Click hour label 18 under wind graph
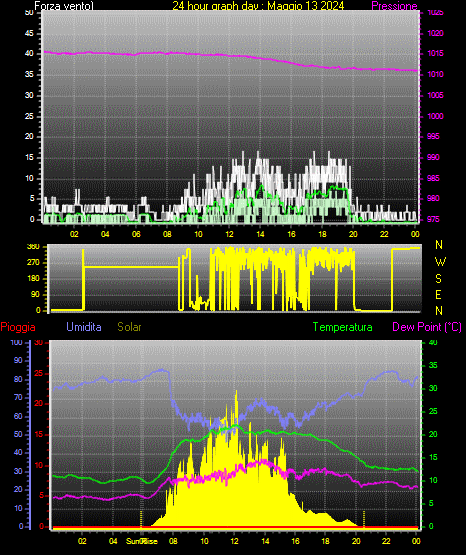This screenshot has height=555, width=466. [322, 234]
